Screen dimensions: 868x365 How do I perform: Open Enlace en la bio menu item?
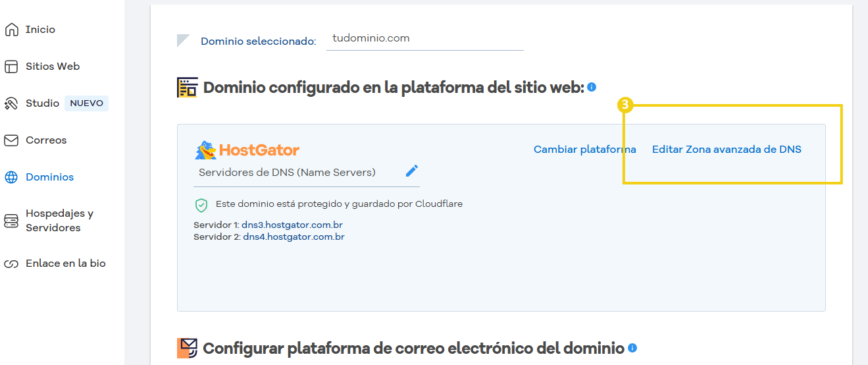coord(66,264)
